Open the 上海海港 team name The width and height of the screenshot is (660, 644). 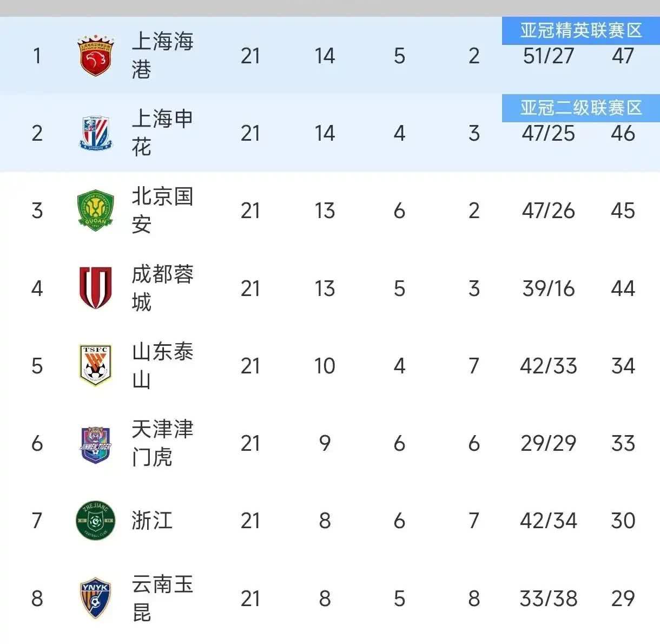click(162, 56)
